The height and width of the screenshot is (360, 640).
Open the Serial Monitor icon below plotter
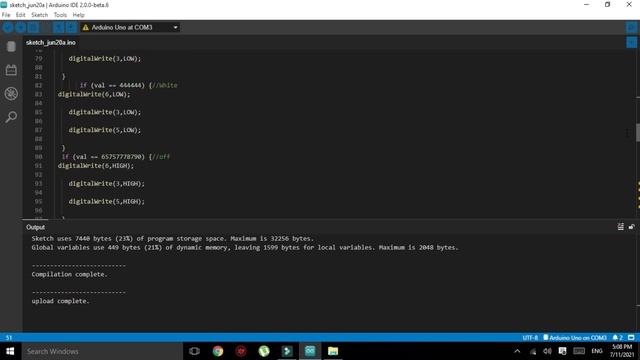pyautogui.click(x=631, y=42)
